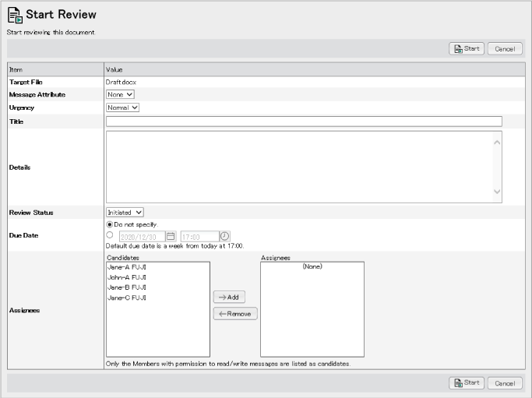This screenshot has height=398, width=532.
Task: Select John-A FUJI in Candidates list
Action: [x=126, y=277]
